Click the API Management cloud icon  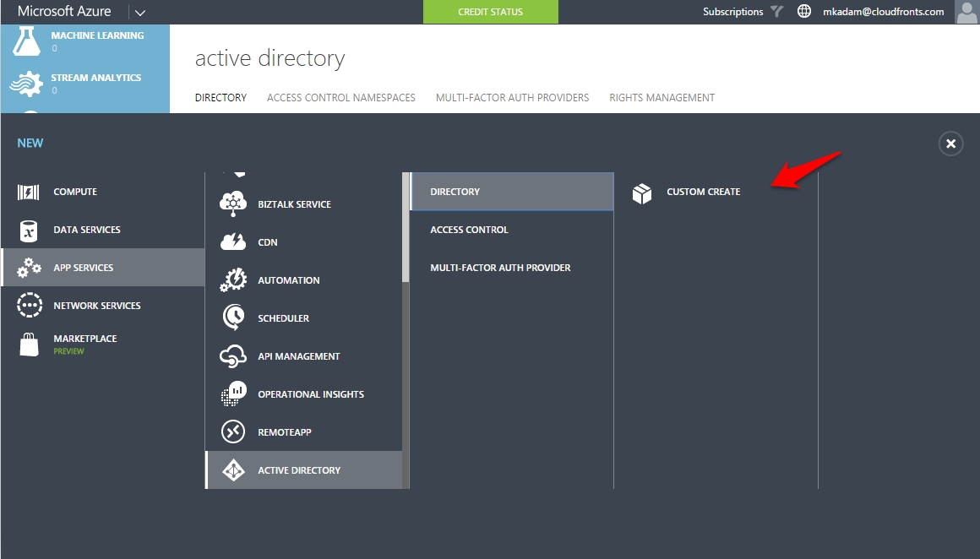233,356
